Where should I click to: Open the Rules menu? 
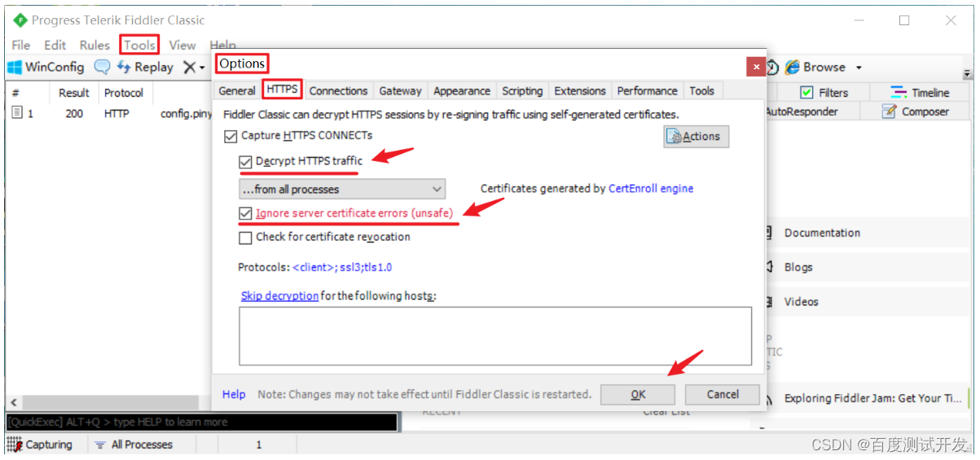[94, 45]
